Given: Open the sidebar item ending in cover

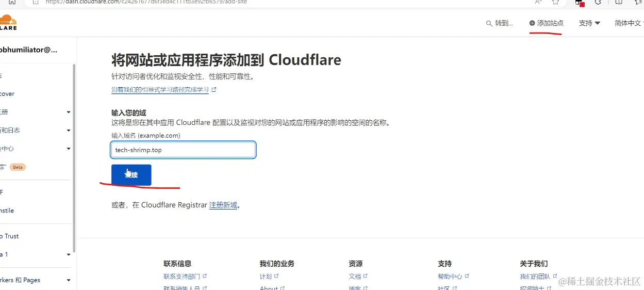Looking at the screenshot, I should click(x=7, y=94).
